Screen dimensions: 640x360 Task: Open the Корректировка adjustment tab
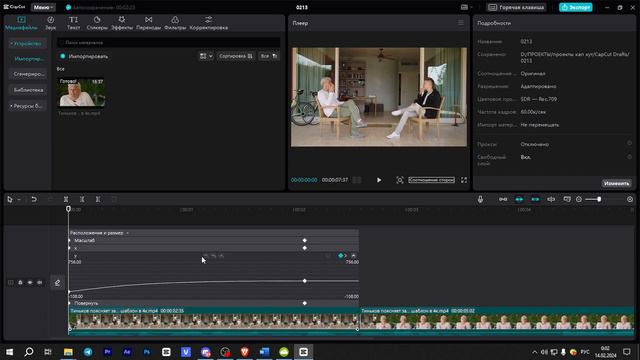coord(209,23)
